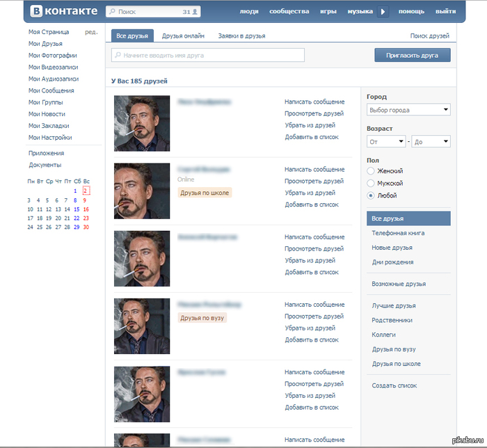487x448 pixels.
Task: Open the first friend's avatar thumbnail
Action: pos(142,123)
